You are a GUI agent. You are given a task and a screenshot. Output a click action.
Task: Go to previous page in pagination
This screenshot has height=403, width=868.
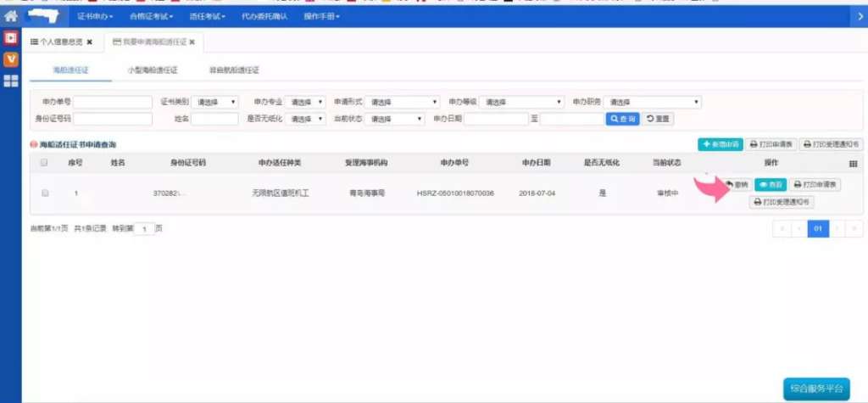[798, 228]
